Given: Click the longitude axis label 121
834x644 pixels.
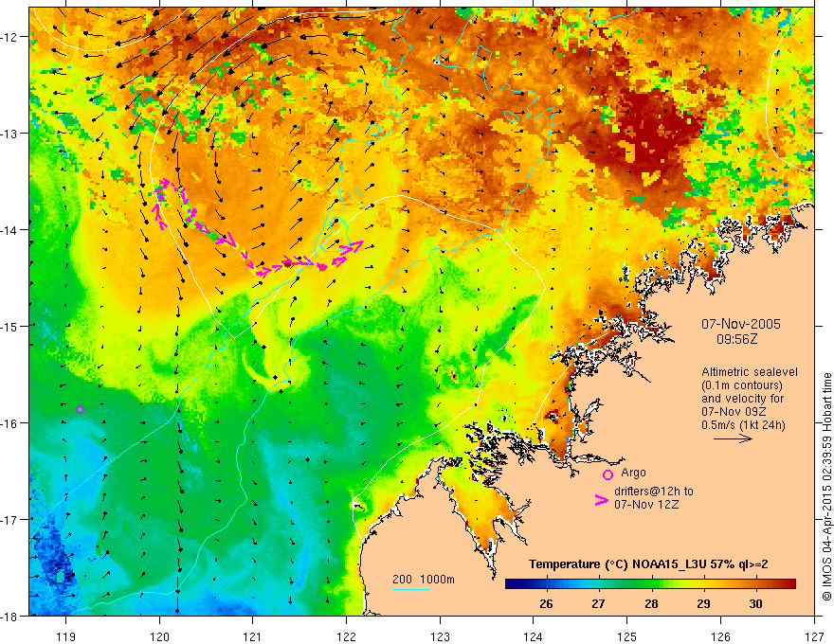Looking at the screenshot, I should point(253,636).
